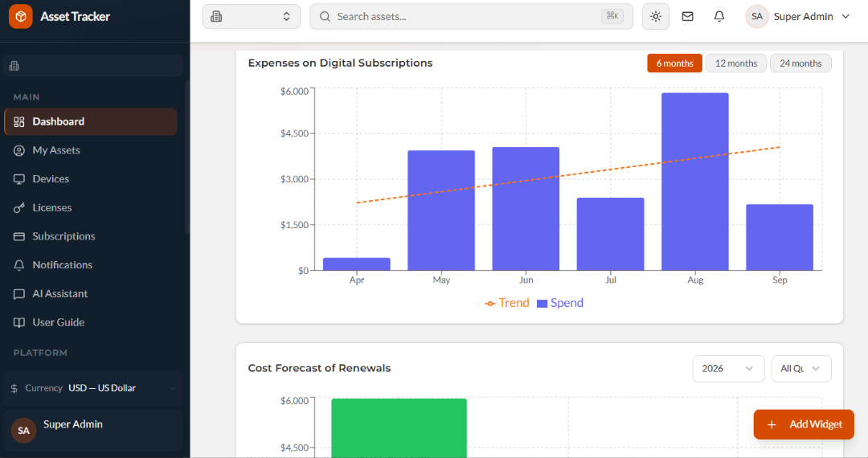The width and height of the screenshot is (868, 458).
Task: Open the Currency USD selector
Action: coord(93,388)
